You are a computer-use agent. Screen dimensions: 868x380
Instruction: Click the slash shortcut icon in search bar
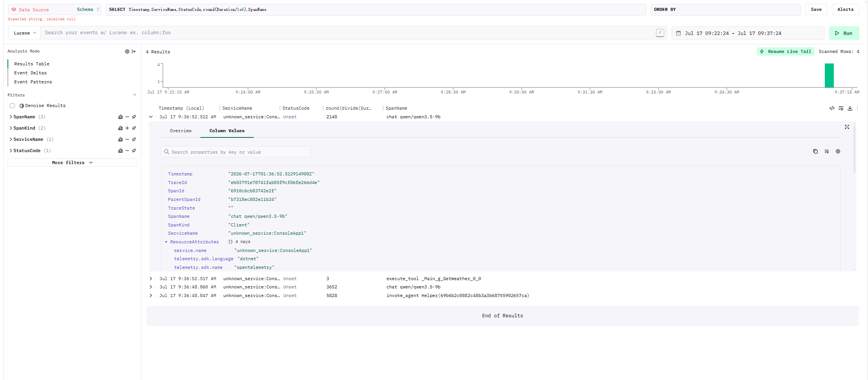coord(660,33)
